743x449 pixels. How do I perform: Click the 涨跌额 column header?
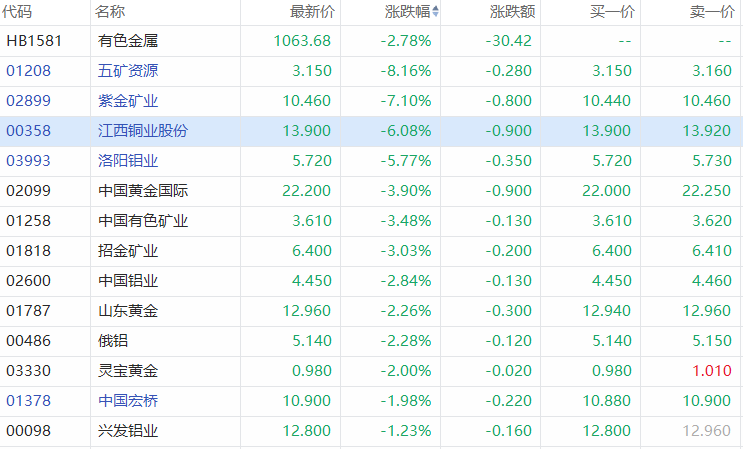tap(512, 12)
